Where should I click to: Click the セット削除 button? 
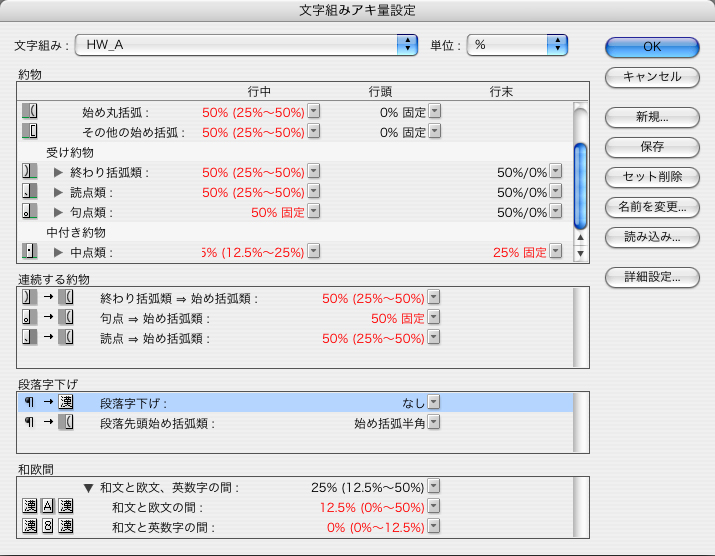652,177
